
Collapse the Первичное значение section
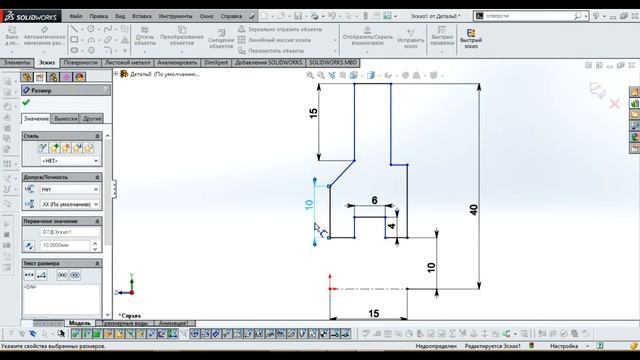98,221
